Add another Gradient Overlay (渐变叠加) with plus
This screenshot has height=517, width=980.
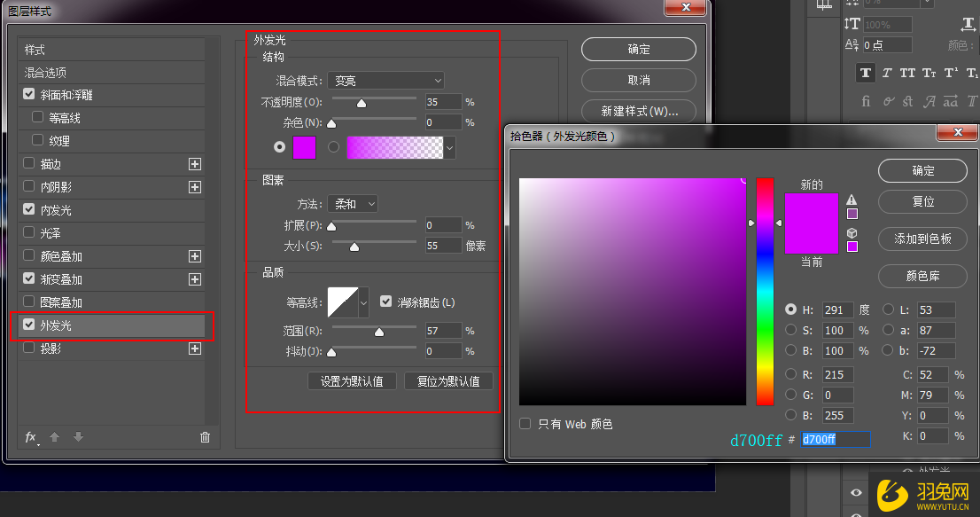(195, 279)
